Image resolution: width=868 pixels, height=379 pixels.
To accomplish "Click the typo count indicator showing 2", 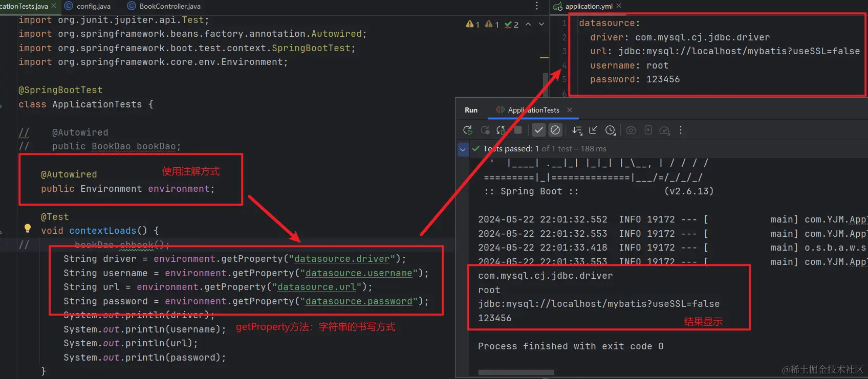I will tap(511, 24).
